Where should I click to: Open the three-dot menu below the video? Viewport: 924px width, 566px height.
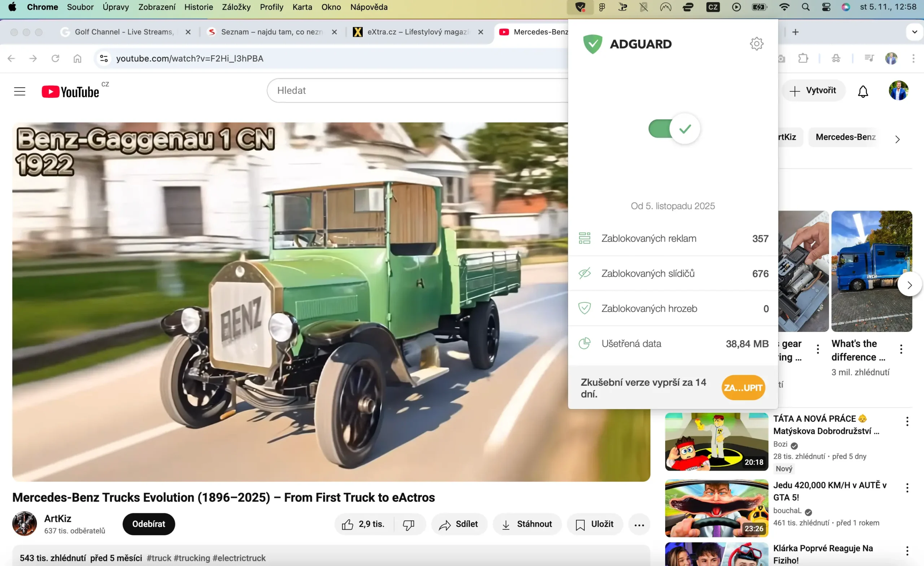(x=639, y=524)
